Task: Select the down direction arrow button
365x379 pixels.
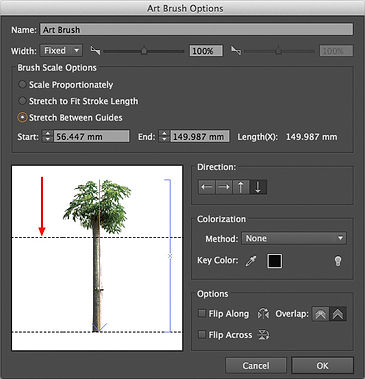Action: (x=258, y=187)
